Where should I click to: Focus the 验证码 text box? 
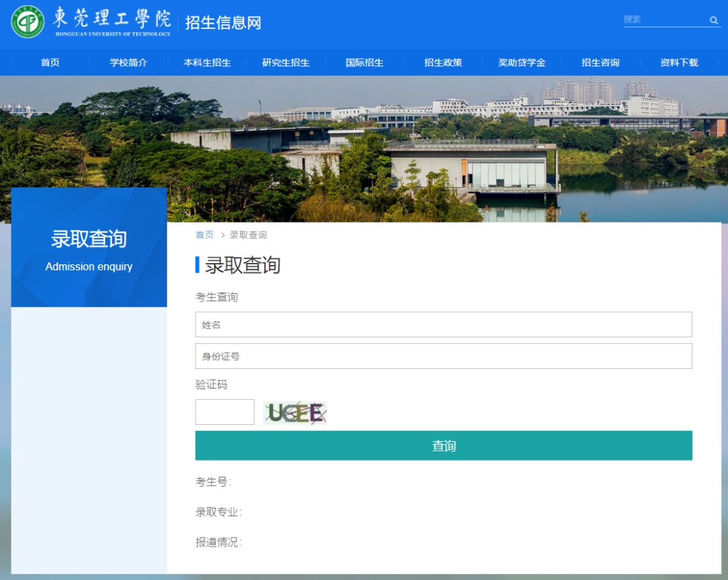224,412
